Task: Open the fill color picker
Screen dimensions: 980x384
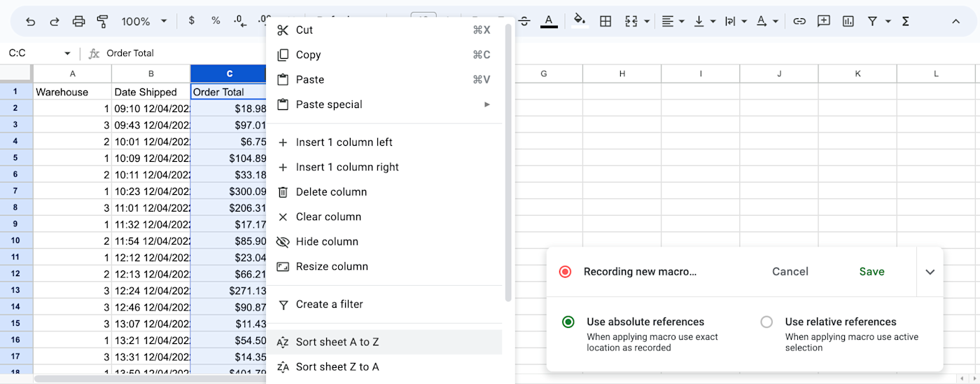Action: coord(579,21)
